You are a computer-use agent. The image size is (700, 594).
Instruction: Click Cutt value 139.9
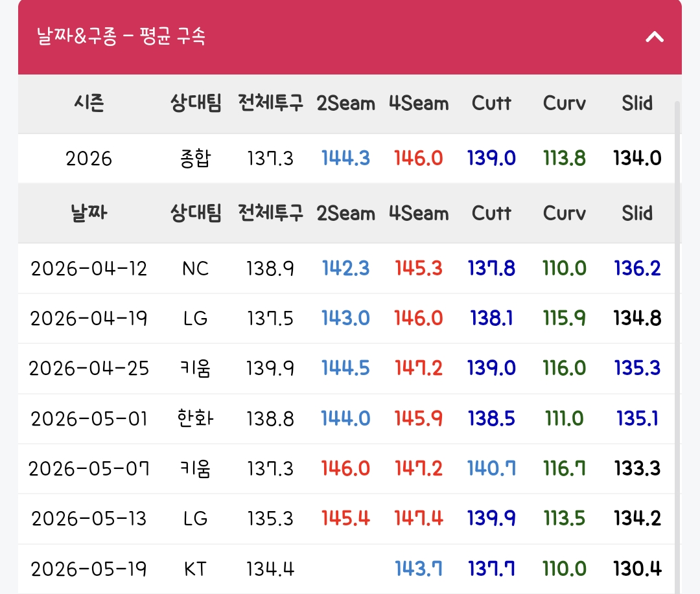click(x=491, y=519)
